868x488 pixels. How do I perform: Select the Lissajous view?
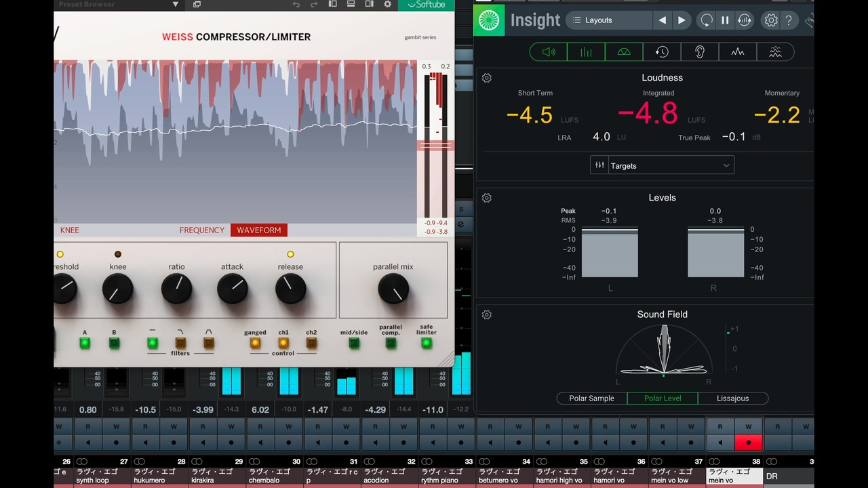[x=733, y=399]
